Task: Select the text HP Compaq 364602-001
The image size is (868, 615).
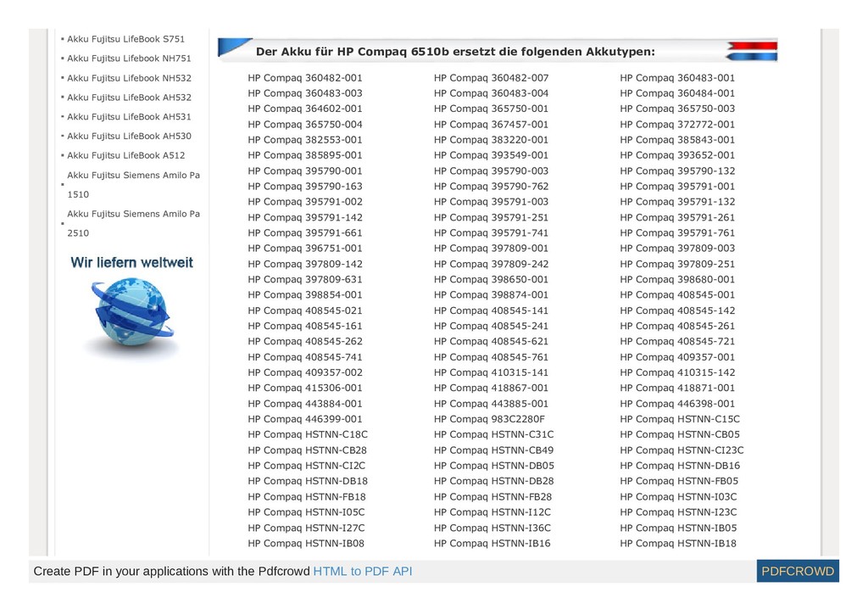Action: point(305,109)
